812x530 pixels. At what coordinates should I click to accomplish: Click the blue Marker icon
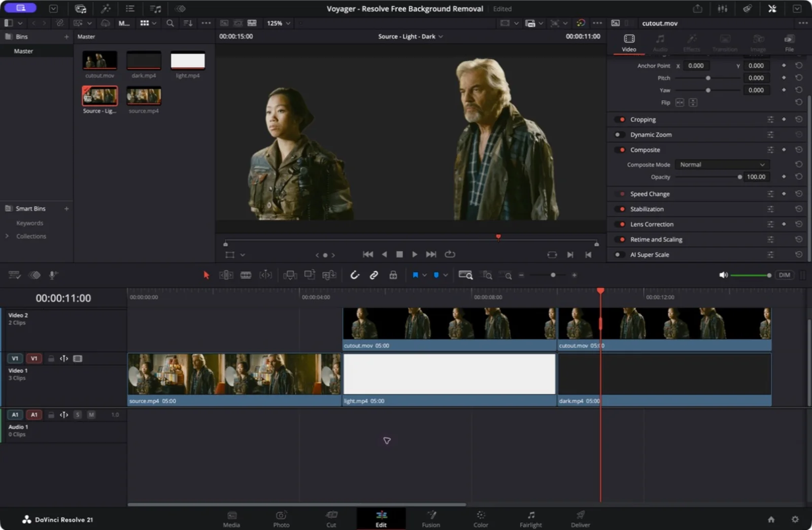click(436, 275)
